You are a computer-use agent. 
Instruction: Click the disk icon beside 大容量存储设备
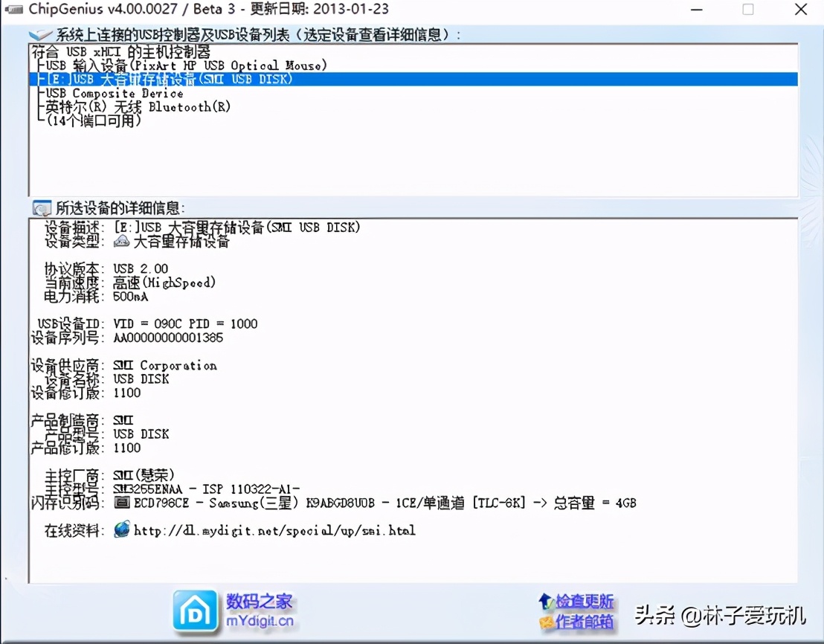point(121,240)
